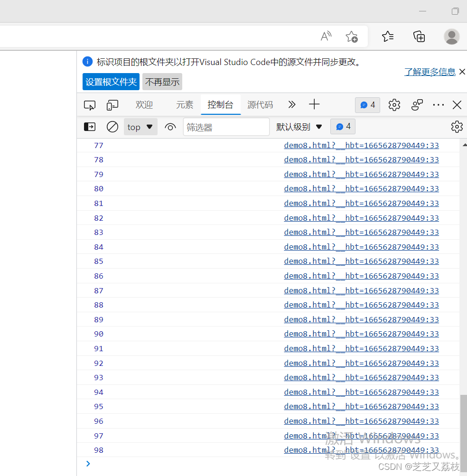This screenshot has height=476, width=467.
Task: Focus the 筛选器 filter input field
Action: coord(226,127)
